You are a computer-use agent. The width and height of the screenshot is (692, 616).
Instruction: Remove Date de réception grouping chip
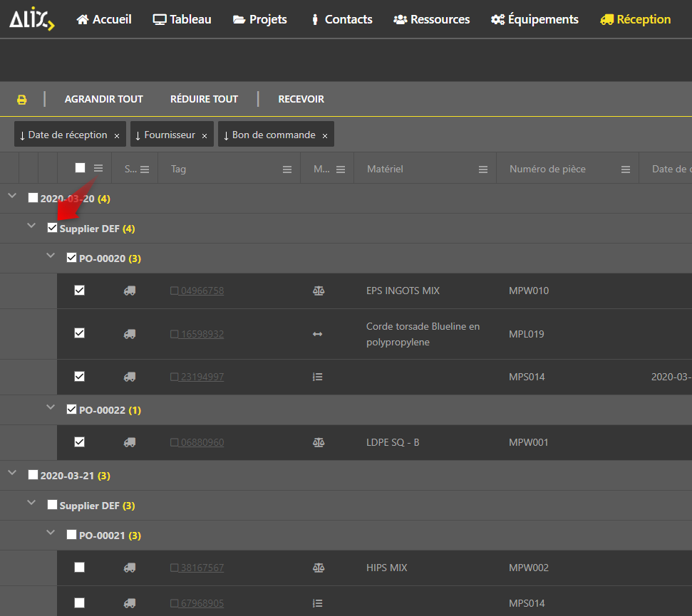point(117,136)
